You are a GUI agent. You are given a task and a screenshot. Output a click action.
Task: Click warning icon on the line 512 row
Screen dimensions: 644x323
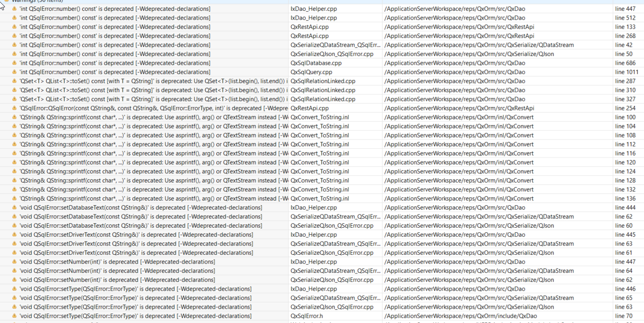[15, 18]
